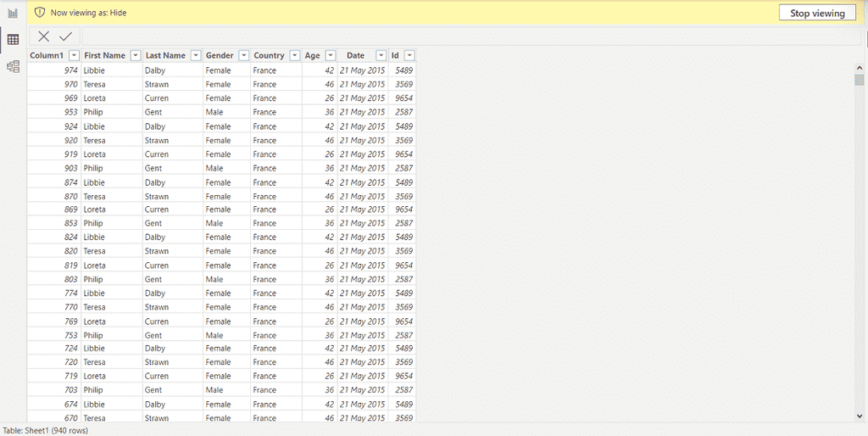Viewport: 868px width, 436px height.
Task: Select the Column1 column header
Action: (47, 55)
